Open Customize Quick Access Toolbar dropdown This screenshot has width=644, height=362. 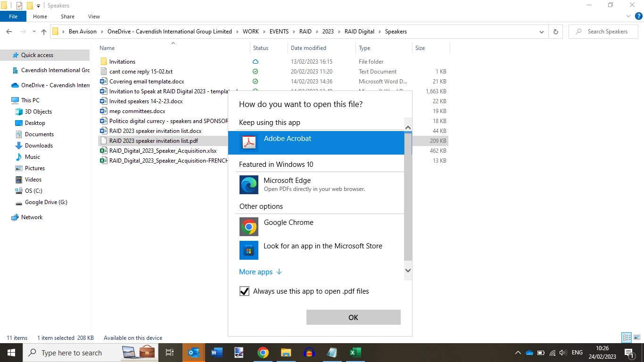pyautogui.click(x=38, y=6)
